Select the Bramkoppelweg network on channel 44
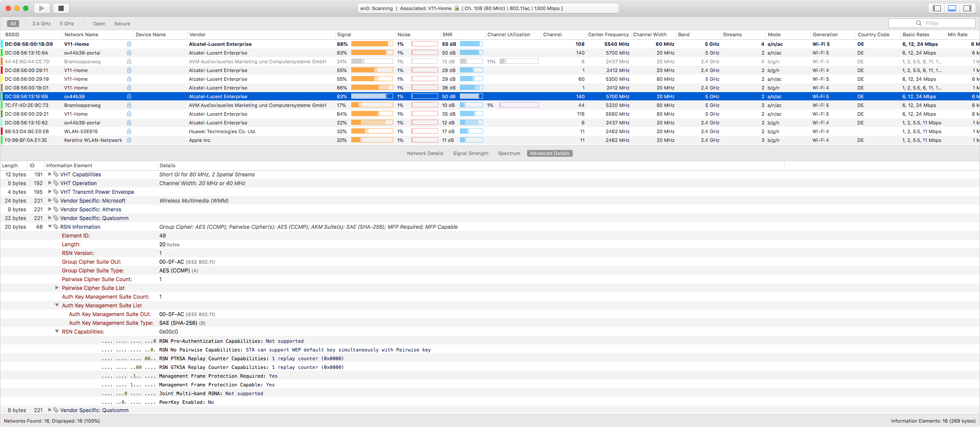 [x=82, y=105]
